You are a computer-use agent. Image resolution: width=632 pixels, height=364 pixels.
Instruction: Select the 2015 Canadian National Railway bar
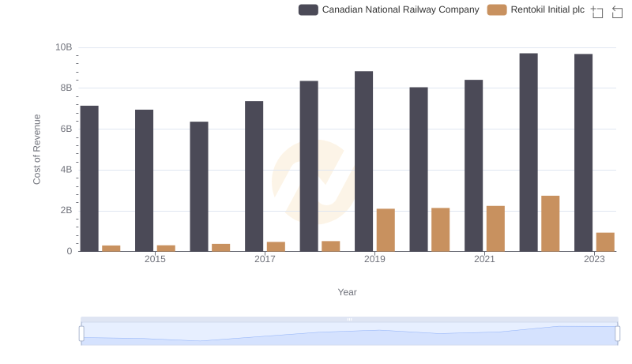(x=145, y=181)
